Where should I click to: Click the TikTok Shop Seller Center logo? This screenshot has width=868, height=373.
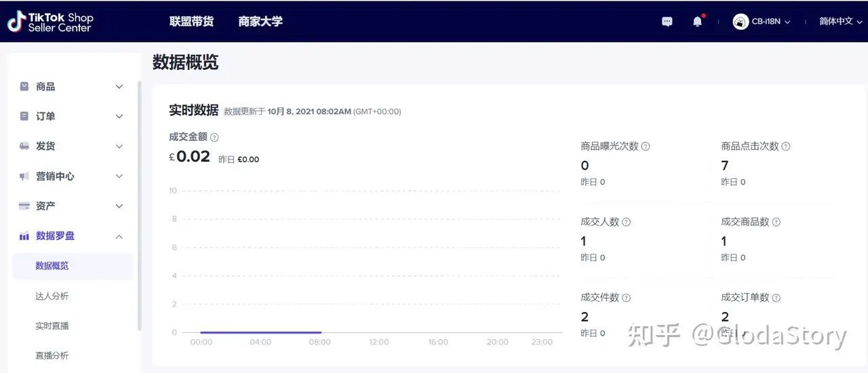[x=51, y=22]
